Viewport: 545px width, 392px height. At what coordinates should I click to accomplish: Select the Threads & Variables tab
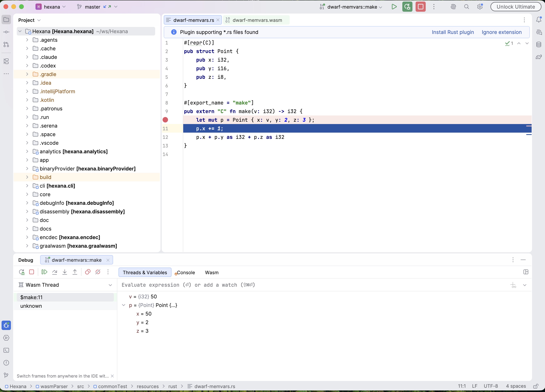[145, 272]
